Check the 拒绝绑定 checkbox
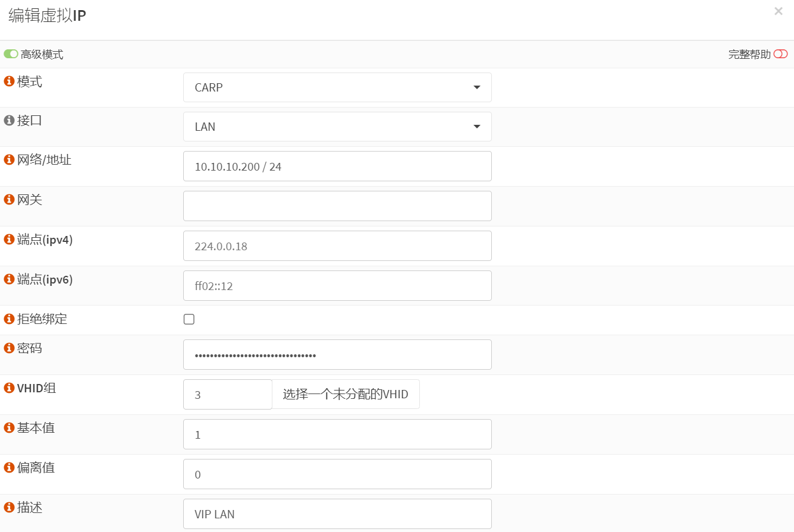The width and height of the screenshot is (794, 532). (189, 319)
